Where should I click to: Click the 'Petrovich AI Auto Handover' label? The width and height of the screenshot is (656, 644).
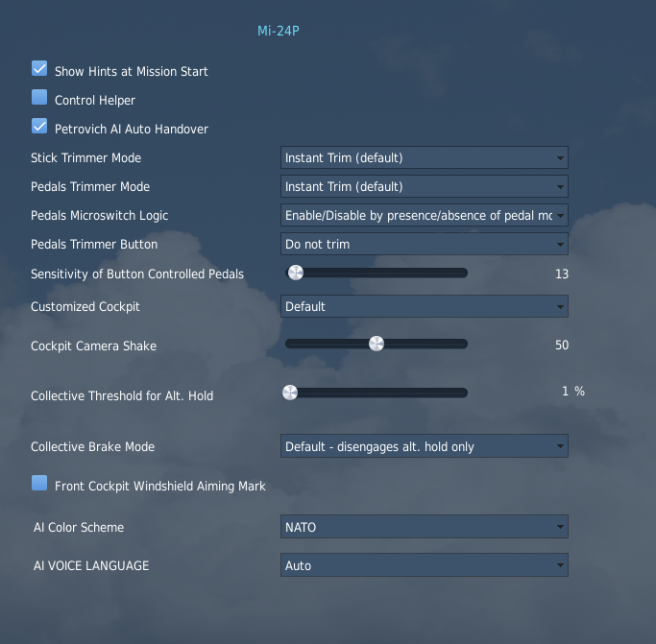coord(132,130)
